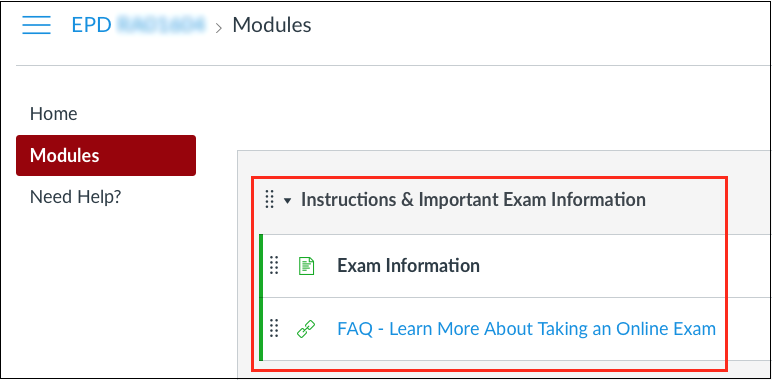Click empty space right of the module title
The height and width of the screenshot is (380, 772).
tap(686, 199)
